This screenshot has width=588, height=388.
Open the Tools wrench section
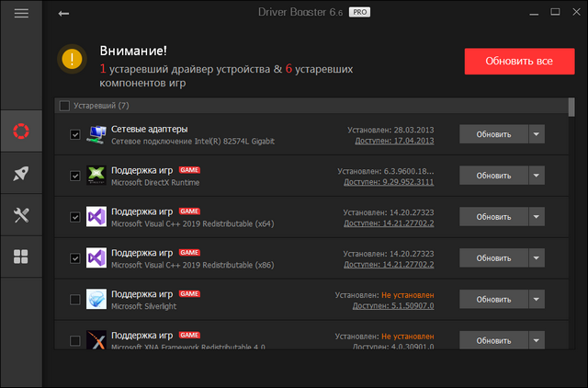pos(21,215)
